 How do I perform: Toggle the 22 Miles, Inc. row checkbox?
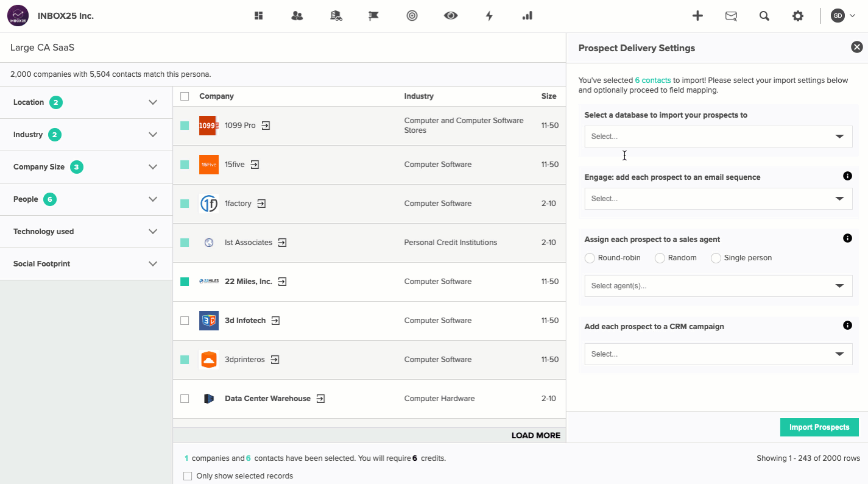point(185,282)
